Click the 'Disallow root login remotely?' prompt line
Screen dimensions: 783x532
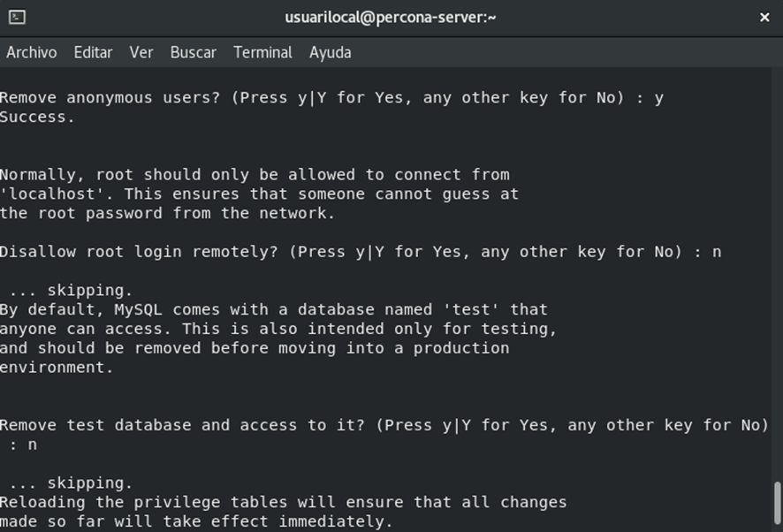tap(361, 252)
